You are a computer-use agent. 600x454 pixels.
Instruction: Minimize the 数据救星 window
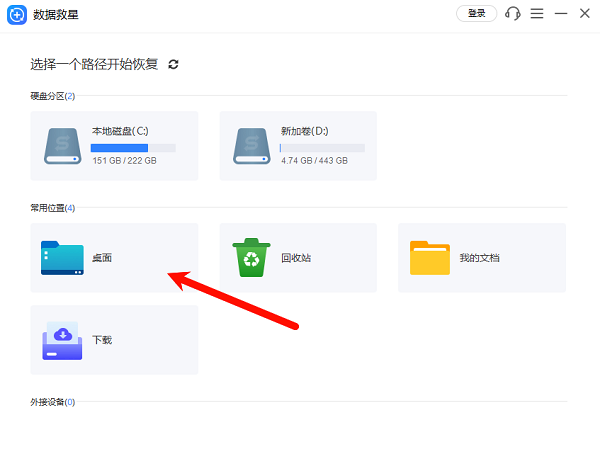click(561, 14)
